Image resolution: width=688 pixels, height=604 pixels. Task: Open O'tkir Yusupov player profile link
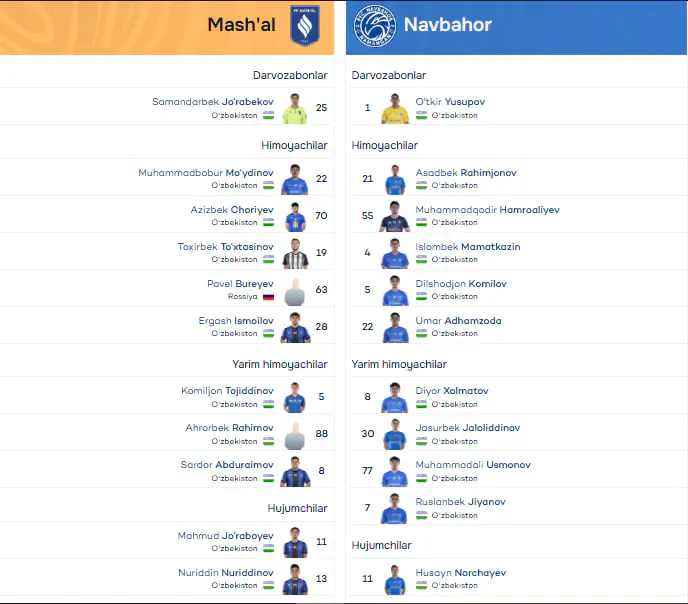(x=450, y=102)
